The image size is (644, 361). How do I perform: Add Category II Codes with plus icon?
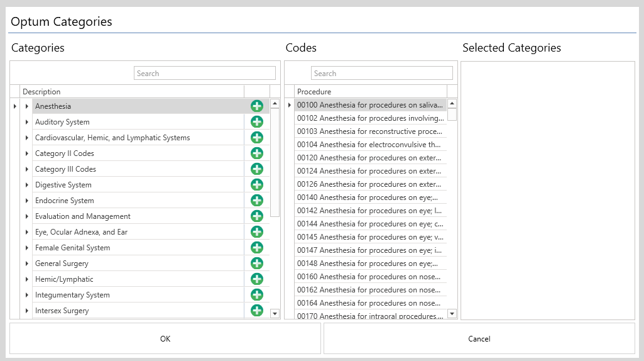click(x=257, y=153)
